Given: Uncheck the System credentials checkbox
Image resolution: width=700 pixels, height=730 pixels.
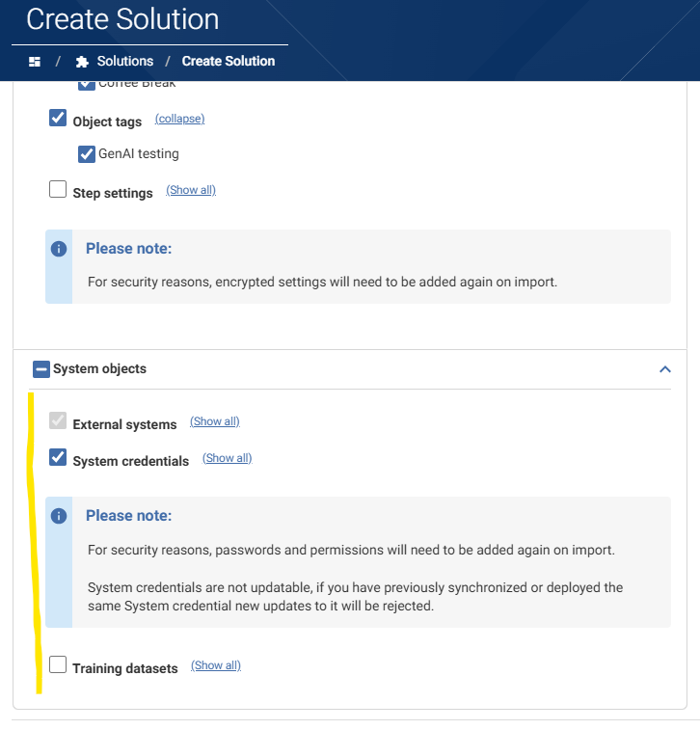Looking at the screenshot, I should coord(58,457).
